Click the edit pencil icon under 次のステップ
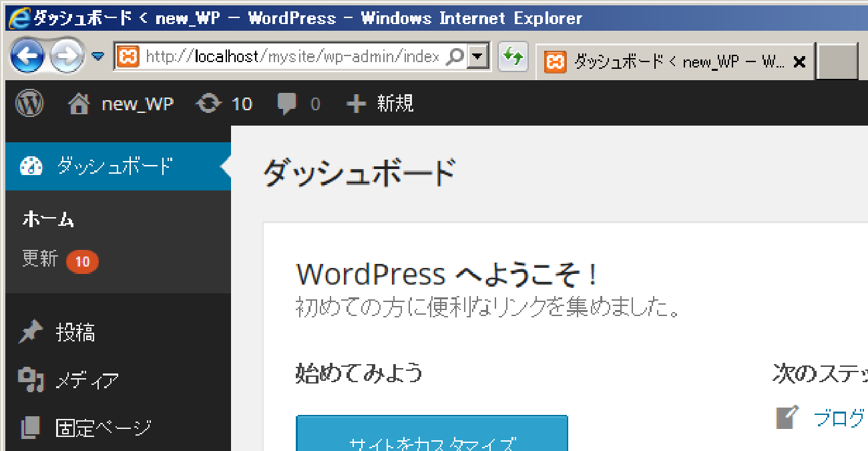868x451 pixels. 788,418
